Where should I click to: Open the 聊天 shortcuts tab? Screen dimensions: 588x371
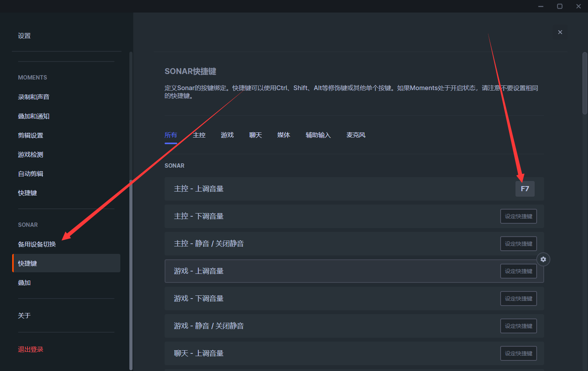pyautogui.click(x=256, y=135)
